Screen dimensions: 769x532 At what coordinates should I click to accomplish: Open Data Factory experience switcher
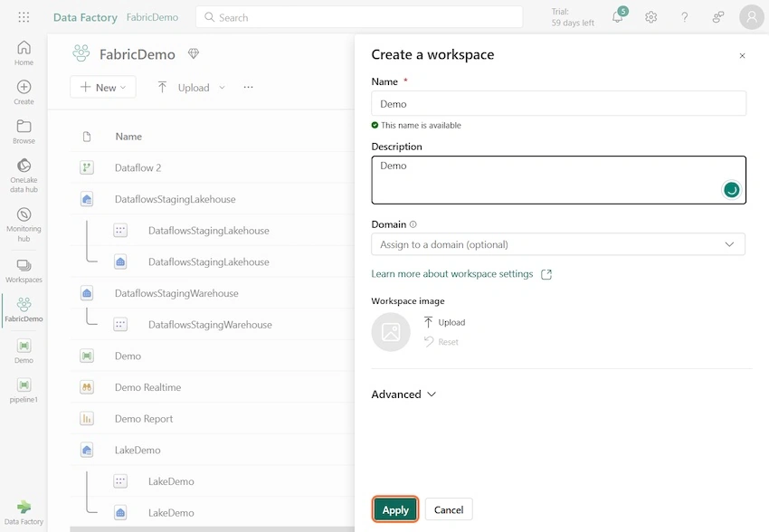pos(24,512)
